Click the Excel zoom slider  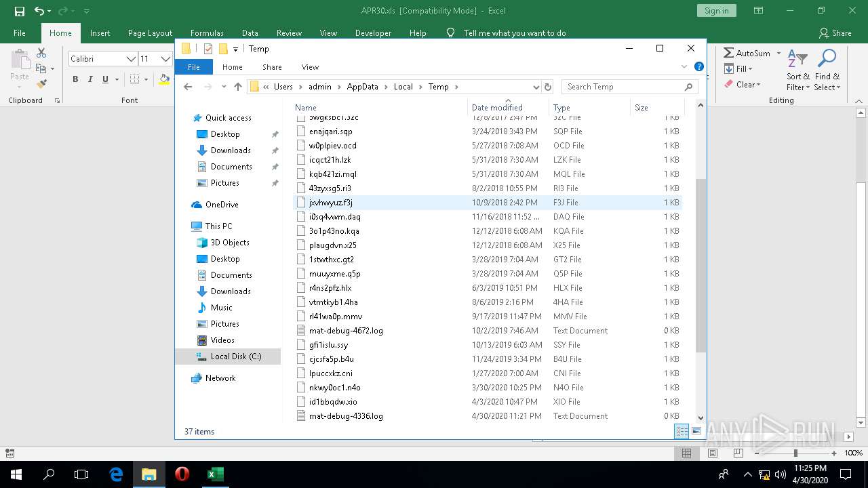(x=795, y=453)
